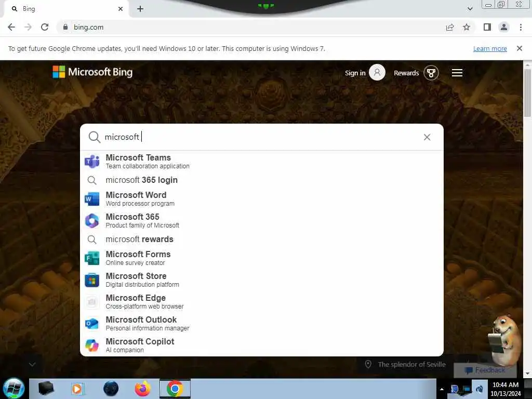Viewport: 532px width, 399px height.
Task: Click the Sign in link
Action: [355, 73]
